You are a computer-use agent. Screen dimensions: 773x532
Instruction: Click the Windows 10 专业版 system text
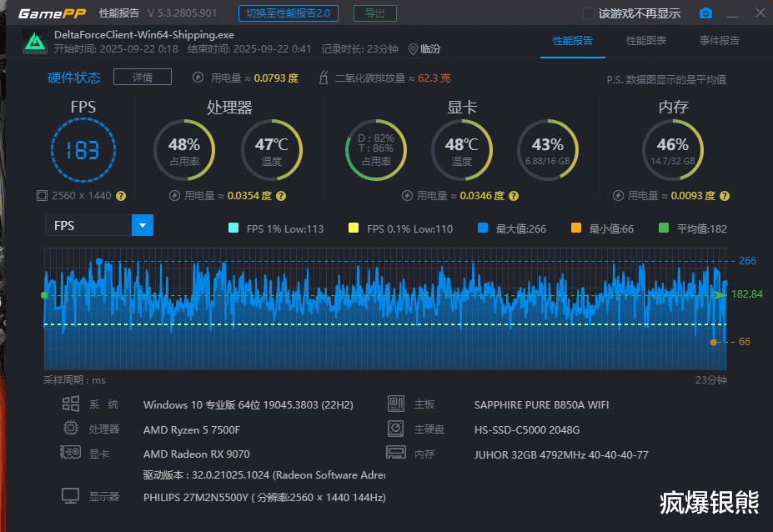coord(248,404)
